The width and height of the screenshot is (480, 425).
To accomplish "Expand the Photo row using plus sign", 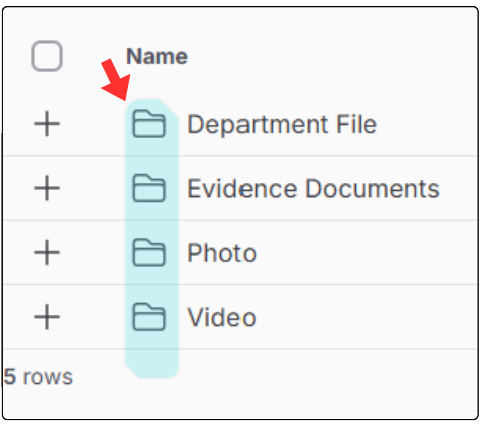I will (x=47, y=253).
